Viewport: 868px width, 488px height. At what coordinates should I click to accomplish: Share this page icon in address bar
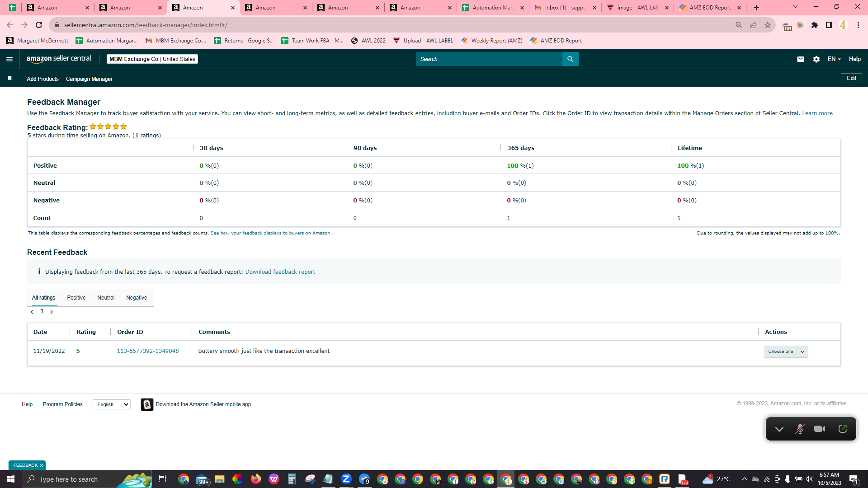click(x=753, y=25)
